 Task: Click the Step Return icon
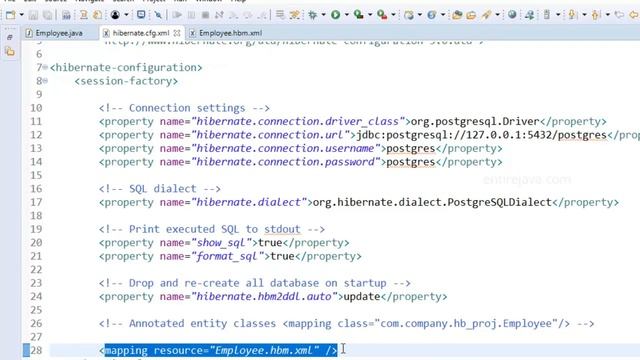click(x=262, y=15)
